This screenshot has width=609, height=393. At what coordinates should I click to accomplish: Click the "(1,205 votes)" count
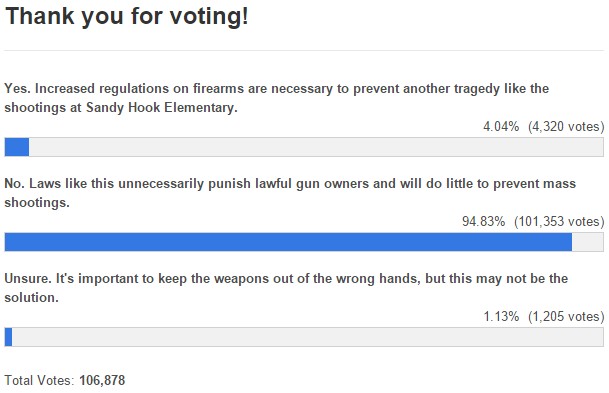[566, 316]
